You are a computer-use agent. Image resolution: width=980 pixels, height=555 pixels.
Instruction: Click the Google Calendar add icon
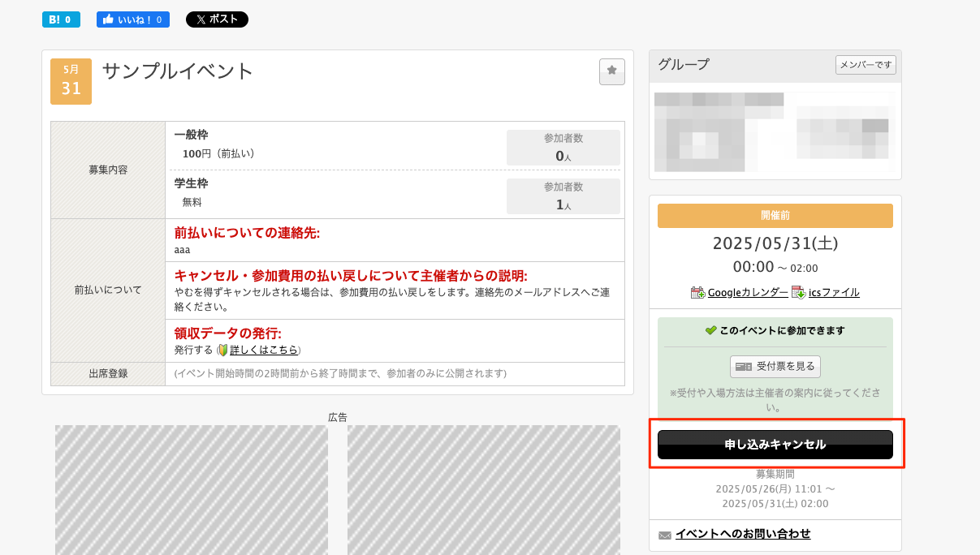[697, 291]
